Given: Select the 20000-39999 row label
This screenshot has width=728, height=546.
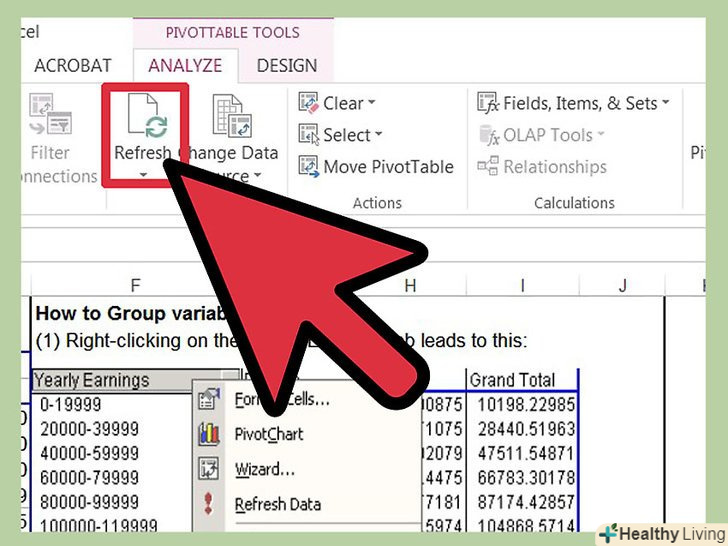Looking at the screenshot, I should (89, 429).
